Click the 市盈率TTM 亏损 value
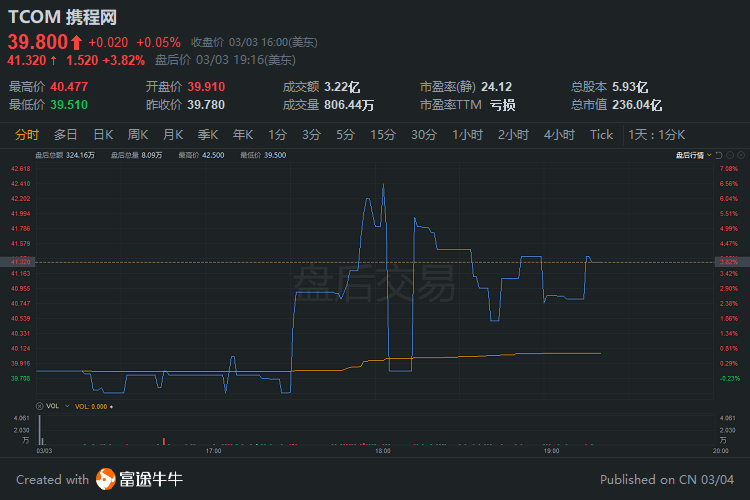750x500 pixels. (x=502, y=105)
